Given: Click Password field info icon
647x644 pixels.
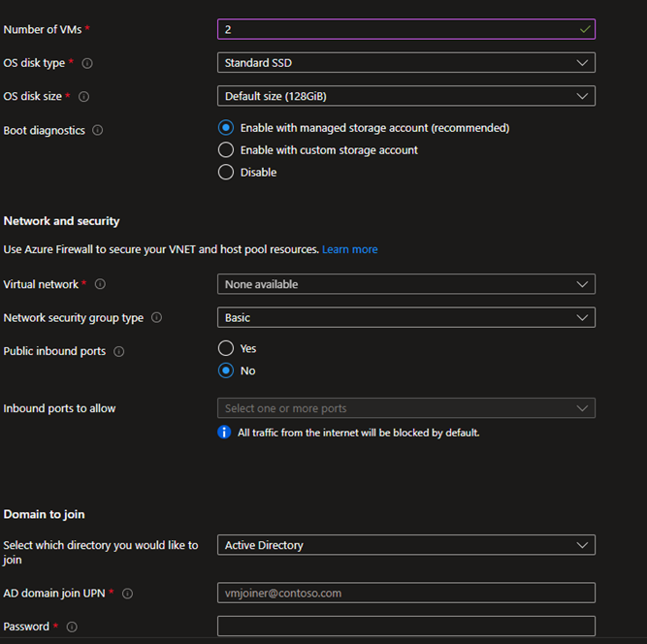Looking at the screenshot, I should pyautogui.click(x=72, y=628).
